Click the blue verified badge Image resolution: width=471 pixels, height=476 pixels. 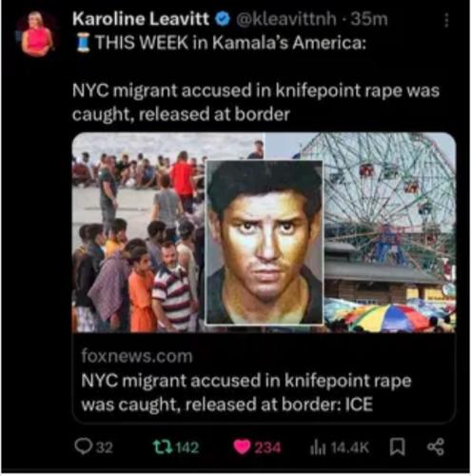coord(223,19)
